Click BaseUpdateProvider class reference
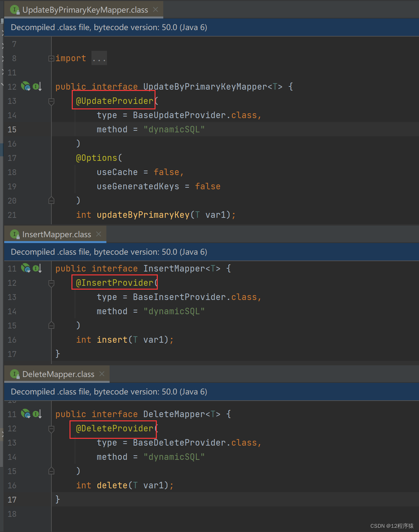Screen dimensions: 419x532 point(179,115)
